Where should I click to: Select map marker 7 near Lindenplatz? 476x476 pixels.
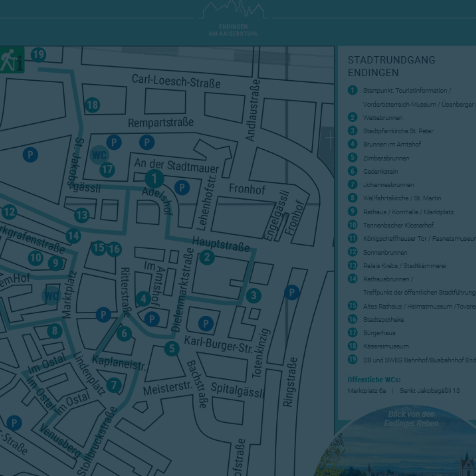tap(114, 385)
